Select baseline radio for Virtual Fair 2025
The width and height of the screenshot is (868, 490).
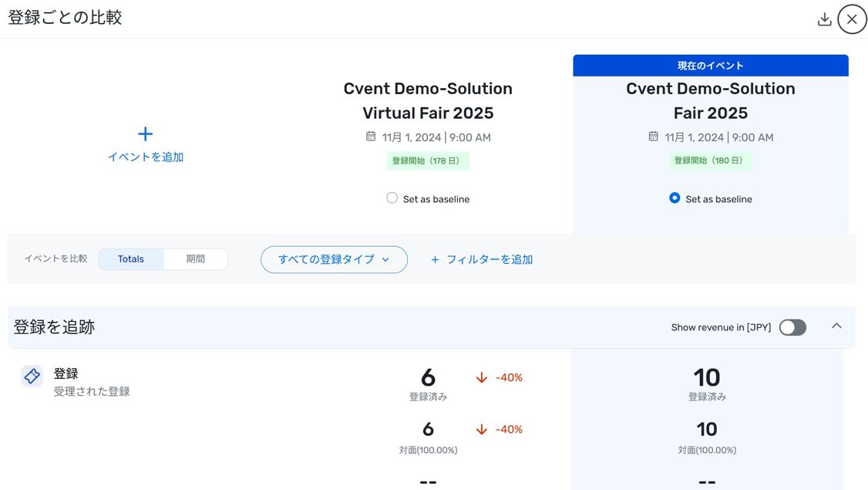coord(392,198)
